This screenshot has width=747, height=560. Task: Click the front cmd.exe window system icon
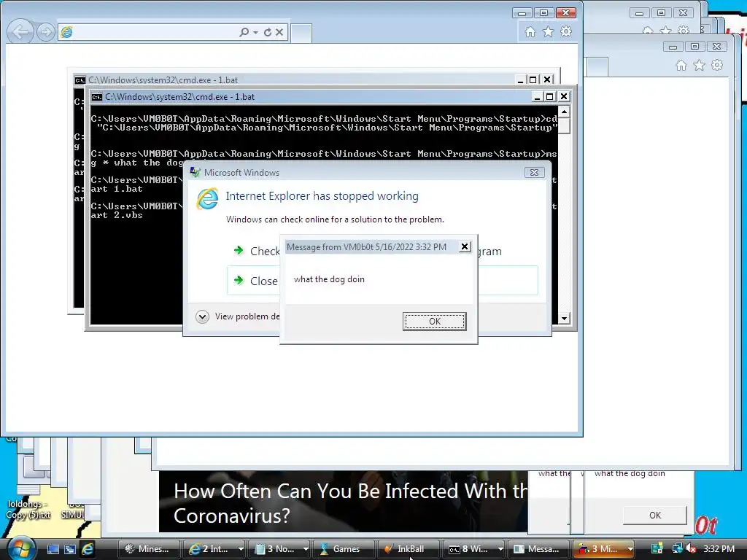[x=97, y=97]
